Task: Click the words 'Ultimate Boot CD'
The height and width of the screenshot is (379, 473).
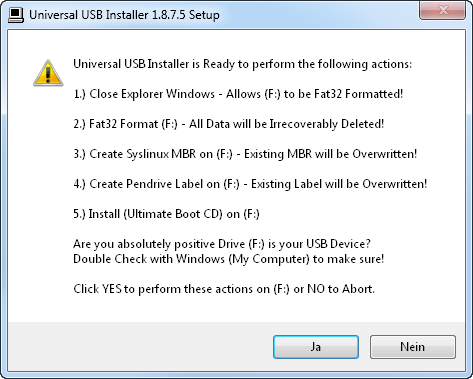Action: tap(173, 214)
